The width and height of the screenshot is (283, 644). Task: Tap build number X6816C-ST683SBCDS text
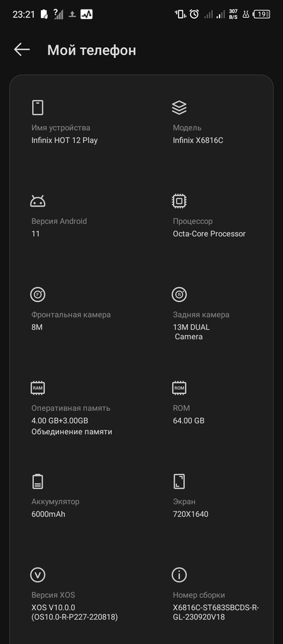coord(216,612)
